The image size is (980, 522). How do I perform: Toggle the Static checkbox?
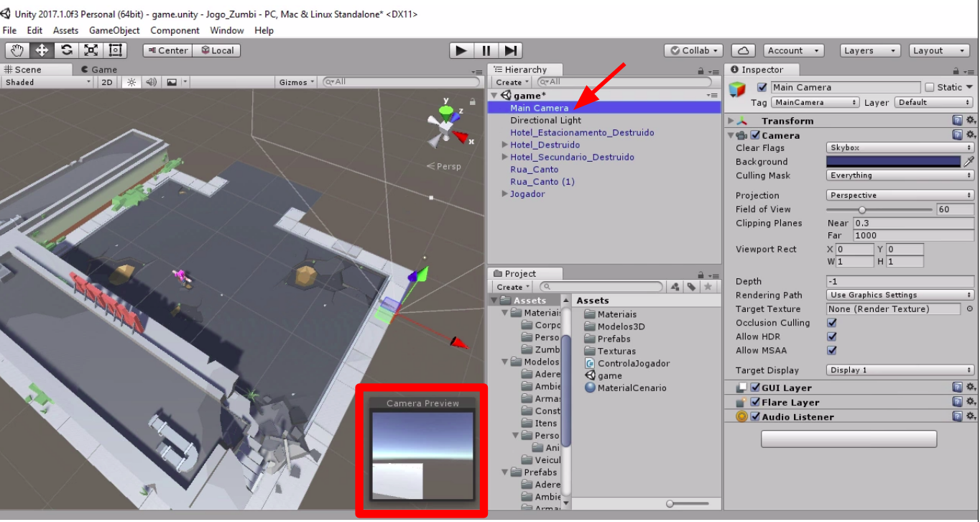(x=930, y=87)
